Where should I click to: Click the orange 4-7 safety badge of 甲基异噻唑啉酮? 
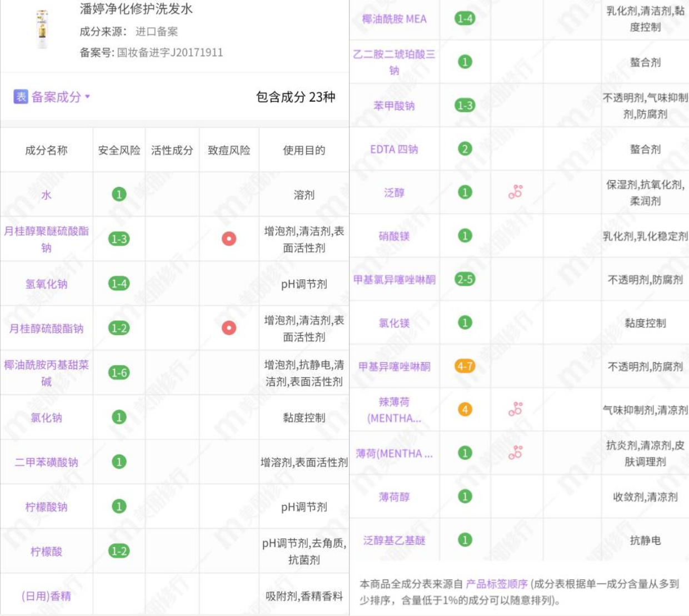[x=465, y=366]
